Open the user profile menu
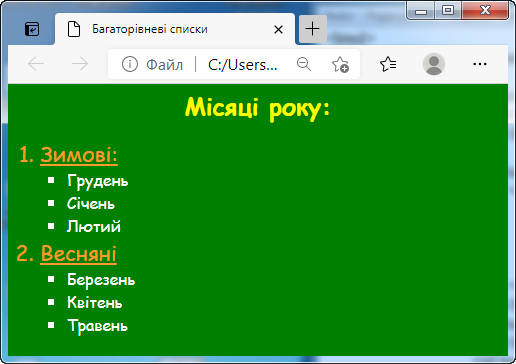Viewport: 516px width, 364px height. pos(434,64)
